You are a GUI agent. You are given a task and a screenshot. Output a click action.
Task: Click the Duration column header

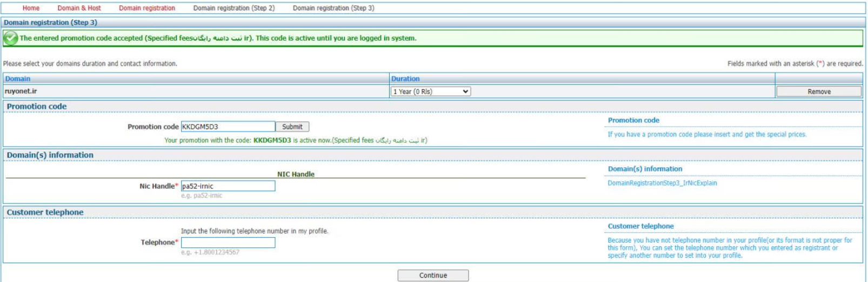405,79
